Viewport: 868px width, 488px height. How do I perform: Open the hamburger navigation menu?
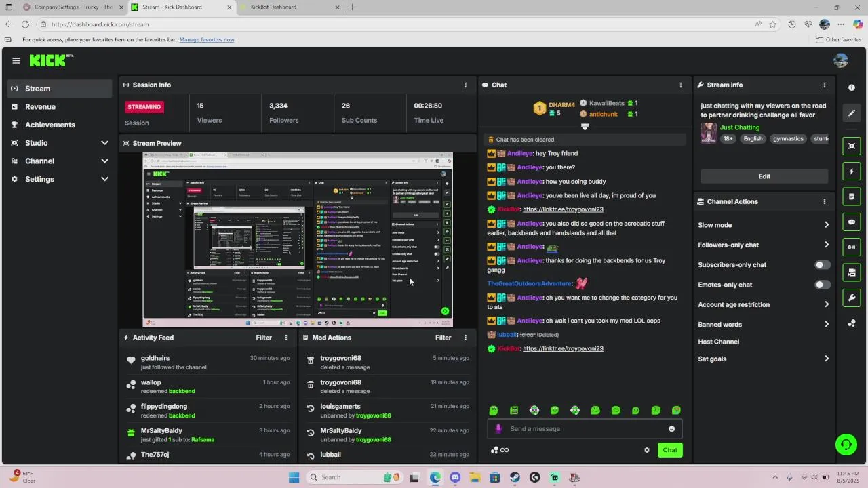click(x=16, y=60)
